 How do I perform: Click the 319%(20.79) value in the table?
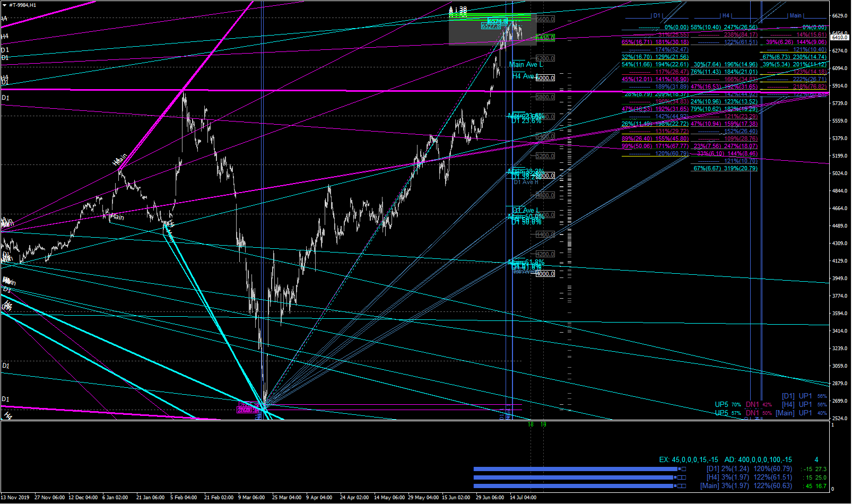pyautogui.click(x=741, y=168)
